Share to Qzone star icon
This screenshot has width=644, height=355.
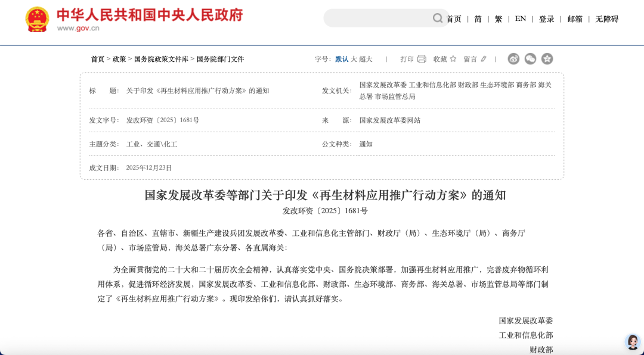[547, 59]
